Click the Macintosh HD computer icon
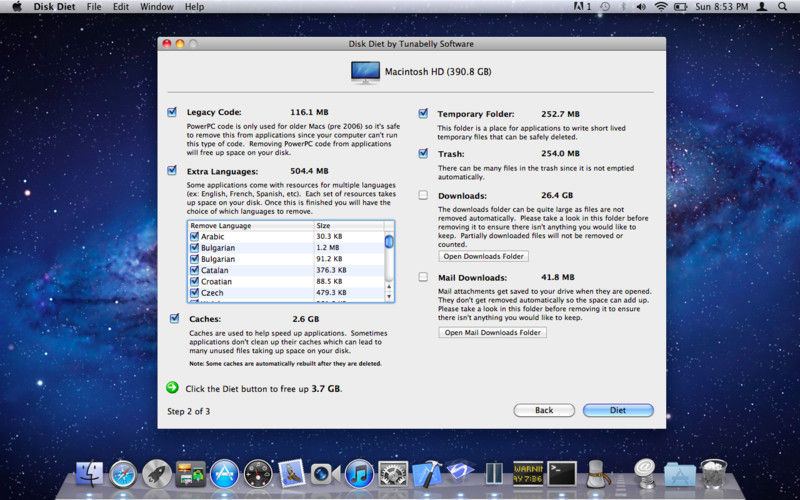This screenshot has height=500, width=800. [x=365, y=72]
